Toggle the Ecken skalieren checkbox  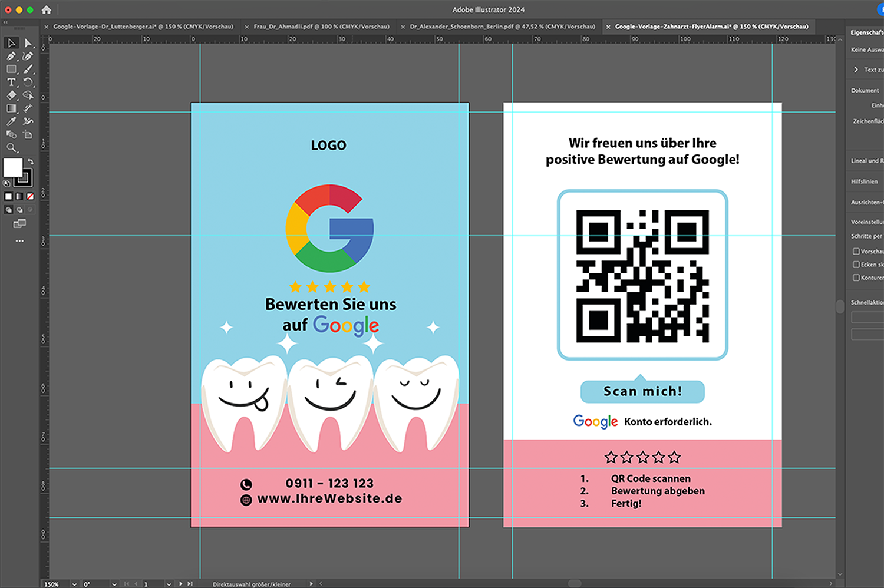pos(856,265)
